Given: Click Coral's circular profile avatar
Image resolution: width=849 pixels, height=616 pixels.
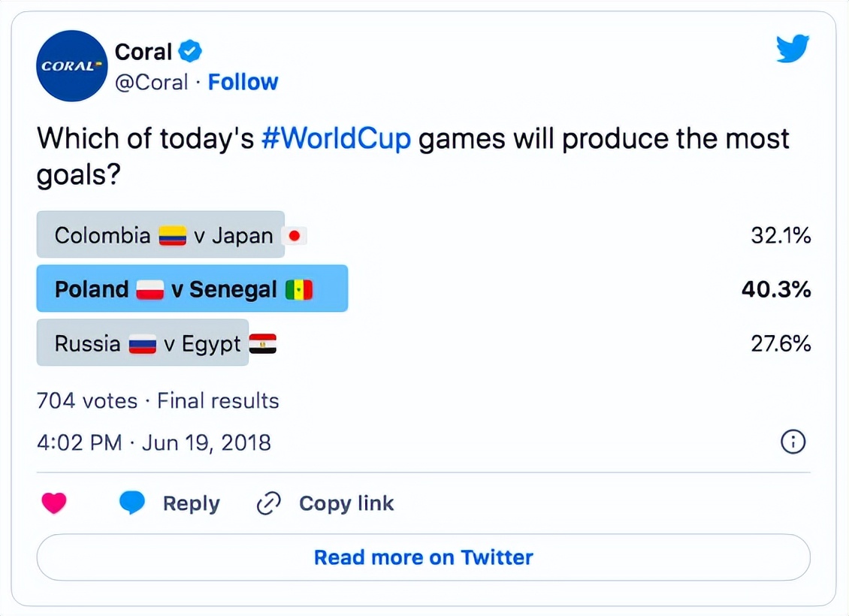Looking at the screenshot, I should [71, 65].
